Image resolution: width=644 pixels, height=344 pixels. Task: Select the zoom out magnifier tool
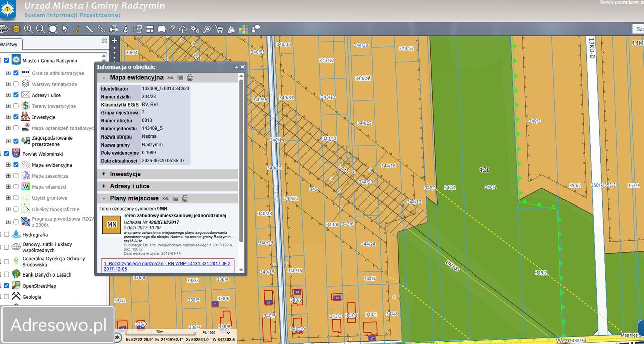[x=40, y=29]
